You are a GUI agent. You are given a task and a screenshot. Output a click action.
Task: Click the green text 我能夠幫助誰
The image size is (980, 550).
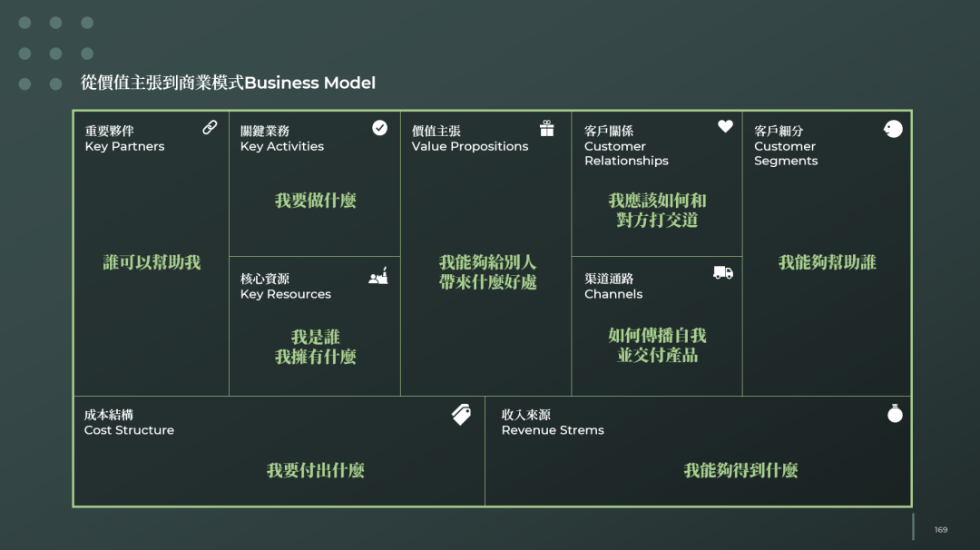pyautogui.click(x=827, y=262)
